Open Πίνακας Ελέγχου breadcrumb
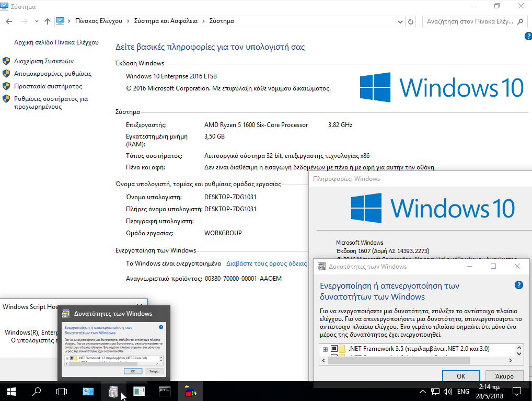 pos(99,21)
